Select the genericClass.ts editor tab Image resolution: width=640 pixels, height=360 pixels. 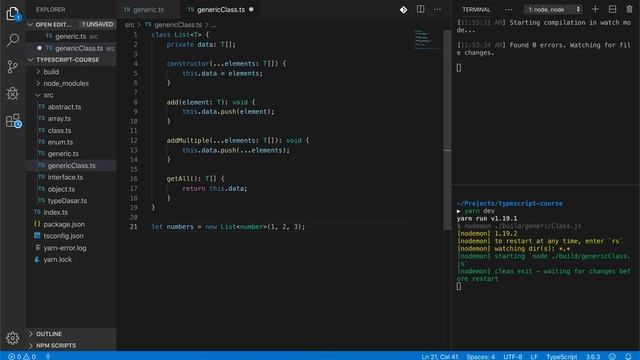[x=221, y=9]
